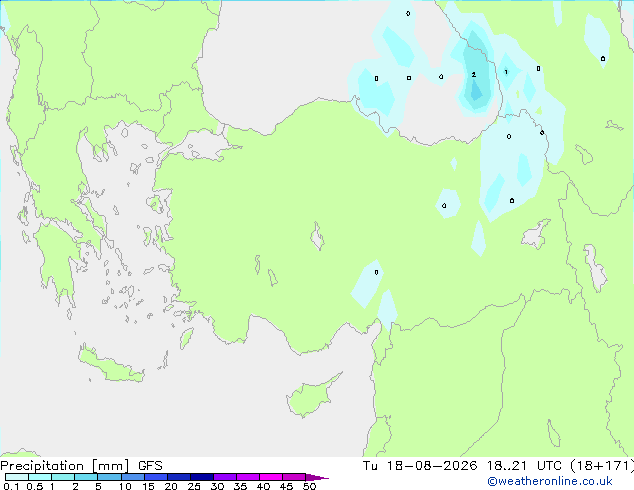
Task: Click the '2' precipitation label on the map
Action: click(x=473, y=75)
